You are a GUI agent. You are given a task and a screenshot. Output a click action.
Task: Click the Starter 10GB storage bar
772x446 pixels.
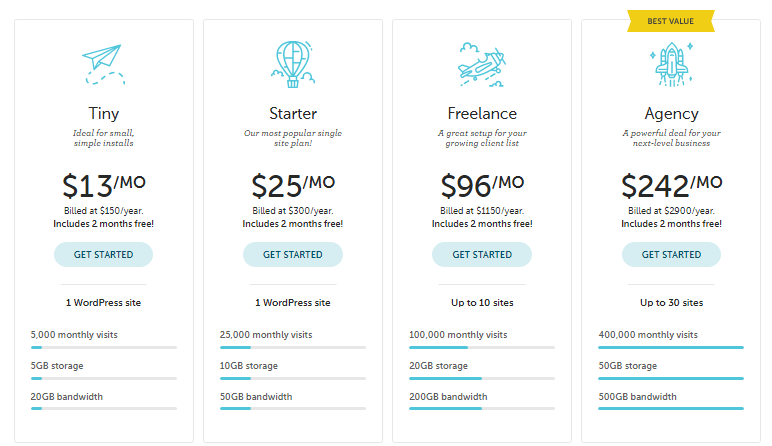292,378
